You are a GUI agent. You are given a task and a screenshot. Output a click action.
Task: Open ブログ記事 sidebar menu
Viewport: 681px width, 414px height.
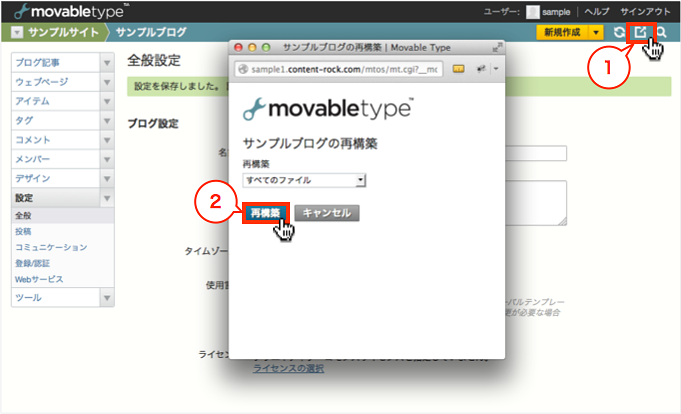pyautogui.click(x=56, y=63)
